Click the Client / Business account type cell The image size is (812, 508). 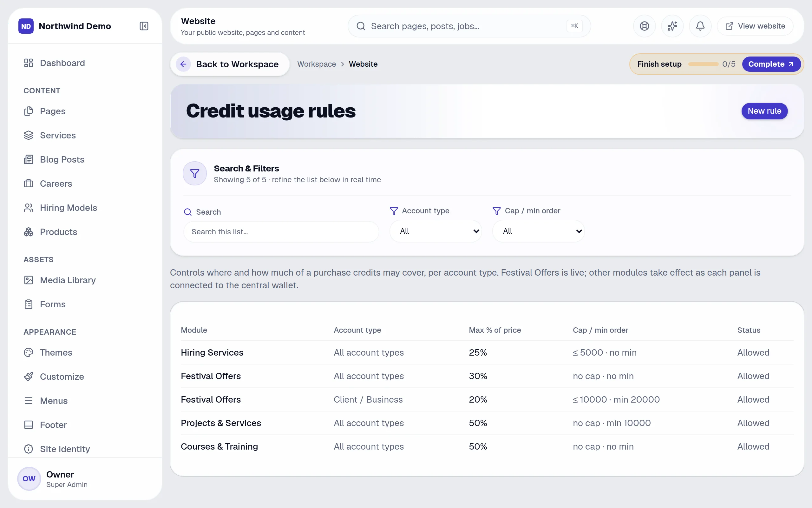pos(368,399)
